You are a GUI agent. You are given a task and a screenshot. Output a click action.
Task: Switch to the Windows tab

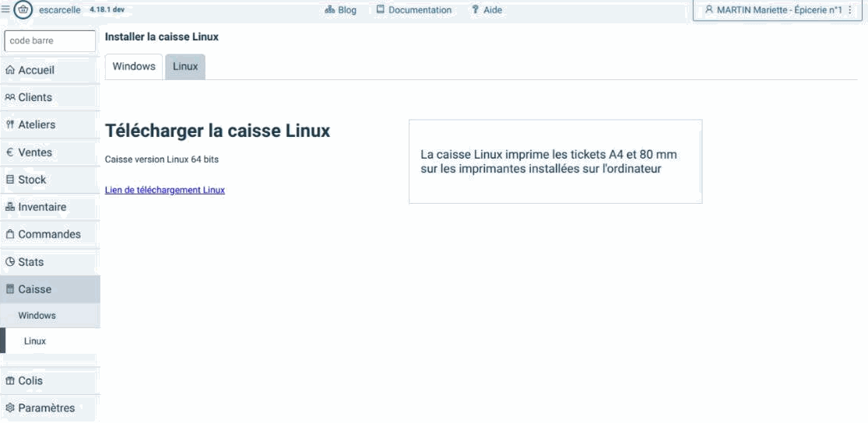pos(134,67)
